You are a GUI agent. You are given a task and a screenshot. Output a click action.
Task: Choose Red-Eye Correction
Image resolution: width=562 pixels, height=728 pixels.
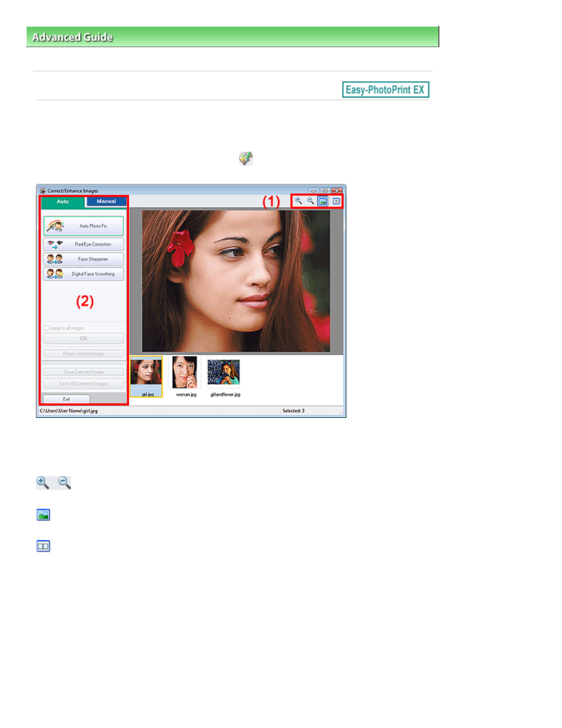[84, 244]
